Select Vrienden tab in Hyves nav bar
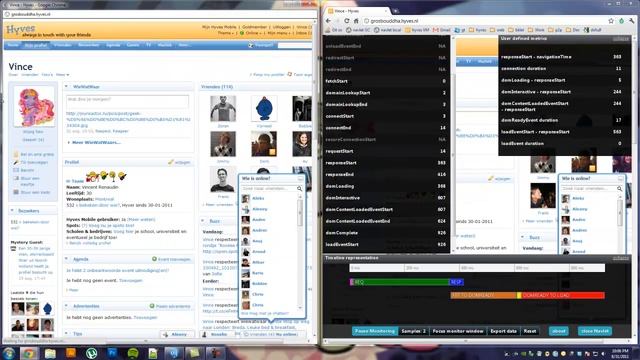 62,45
